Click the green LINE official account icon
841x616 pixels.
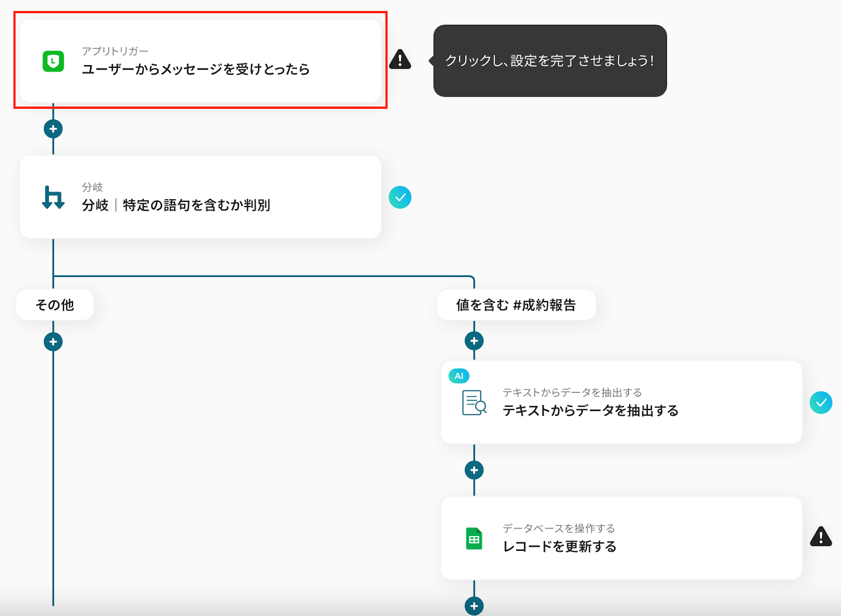(53, 61)
